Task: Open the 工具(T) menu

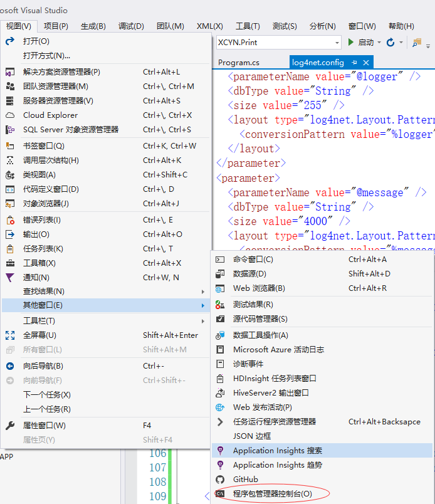Action: (x=248, y=26)
